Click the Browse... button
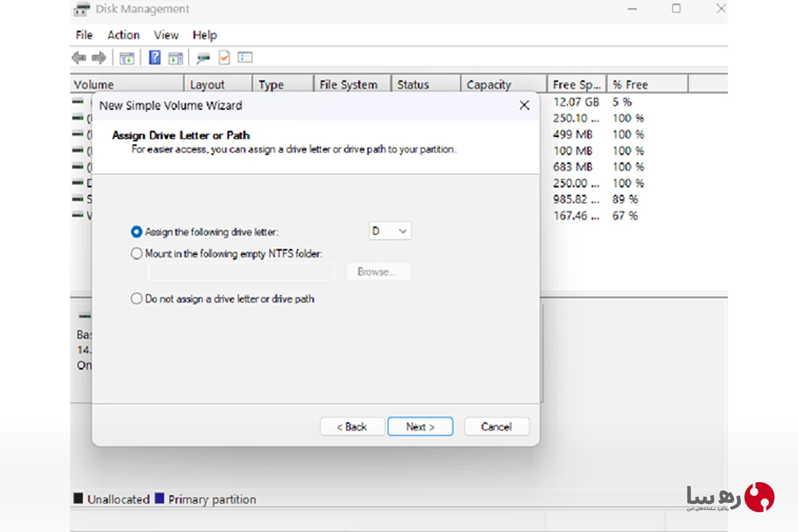The image size is (798, 532). point(378,272)
